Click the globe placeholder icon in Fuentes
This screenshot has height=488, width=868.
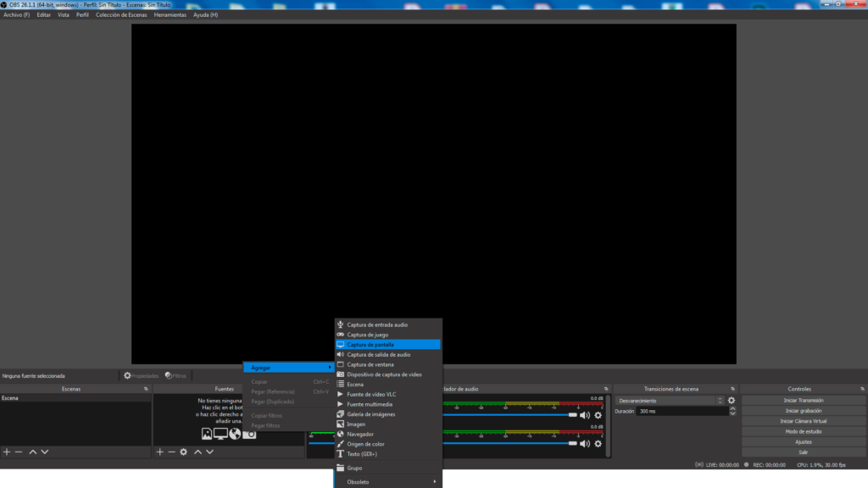236,434
